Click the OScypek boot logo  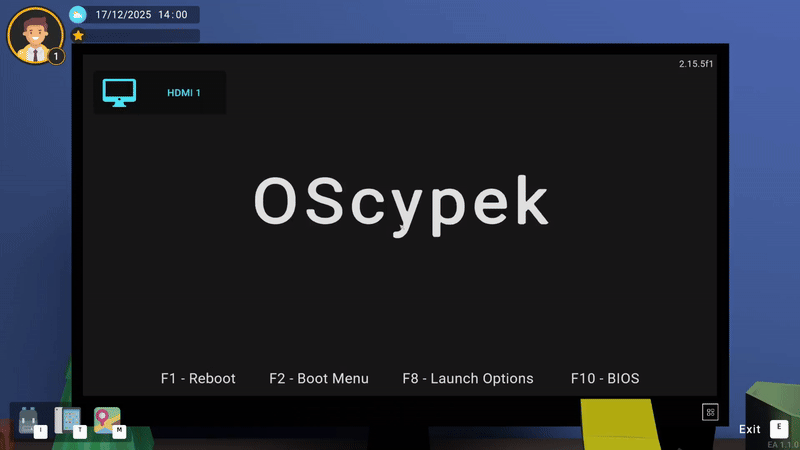401,203
